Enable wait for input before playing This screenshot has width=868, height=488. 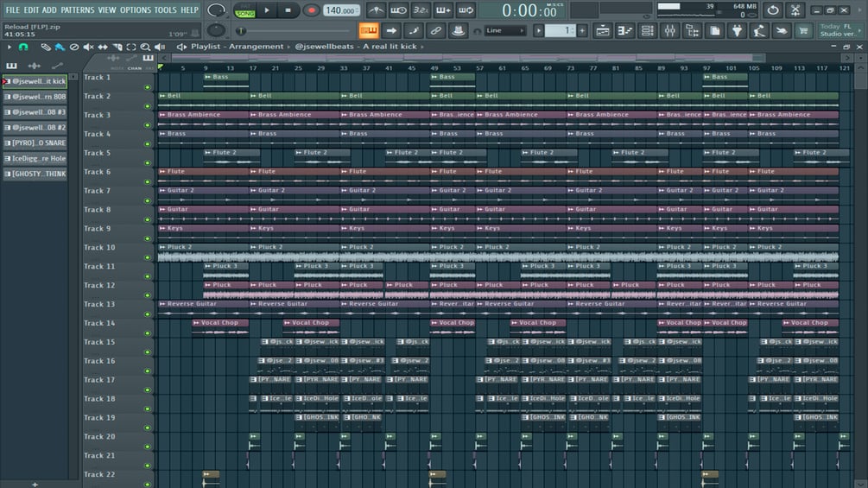point(398,10)
